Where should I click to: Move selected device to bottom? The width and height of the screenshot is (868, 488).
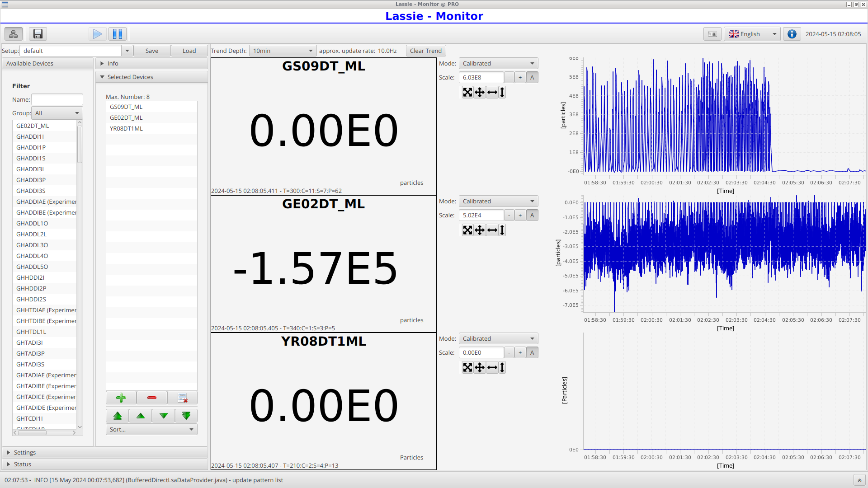click(x=186, y=416)
